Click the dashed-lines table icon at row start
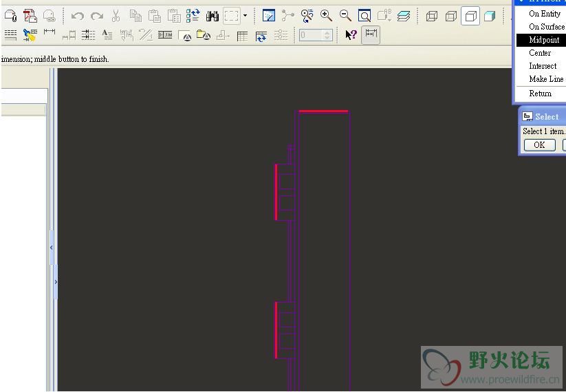Screen dimensions: 566x392 tap(10, 35)
